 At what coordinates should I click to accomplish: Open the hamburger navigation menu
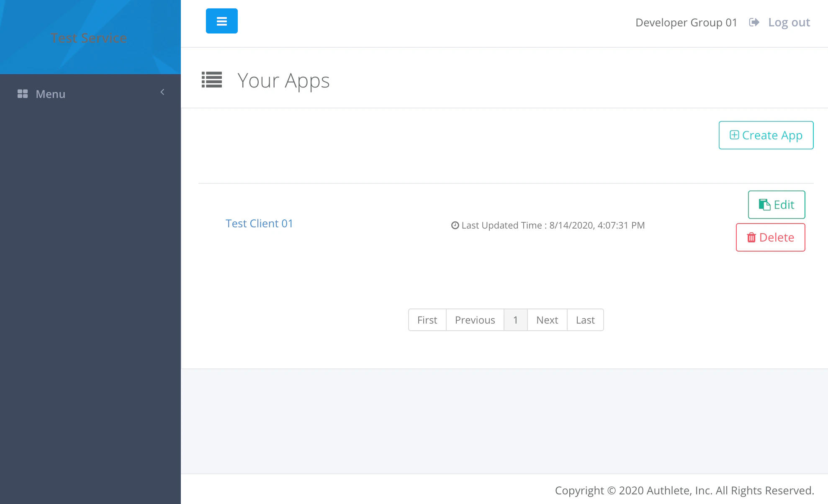(221, 21)
